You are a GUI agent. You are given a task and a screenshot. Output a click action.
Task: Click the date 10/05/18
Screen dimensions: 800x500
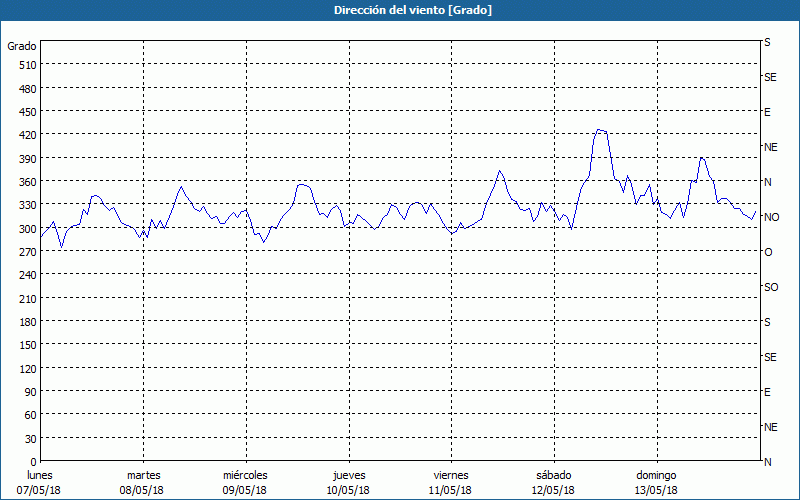pos(348,490)
